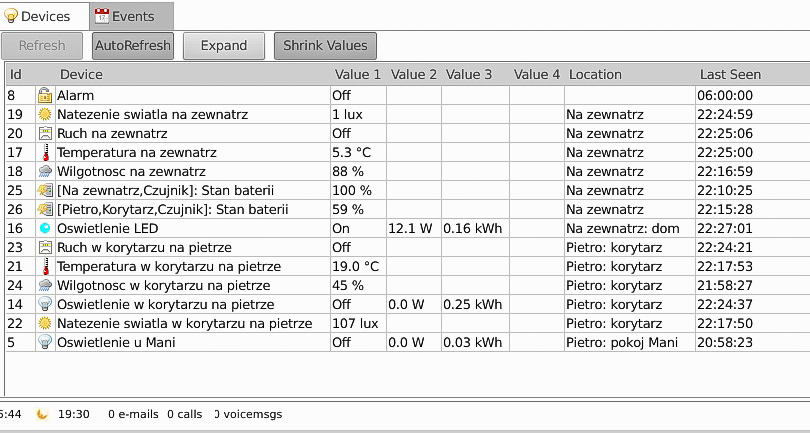Click the On value of Oswietlenie LED
Screen dimensions: 810x433
coord(341,228)
